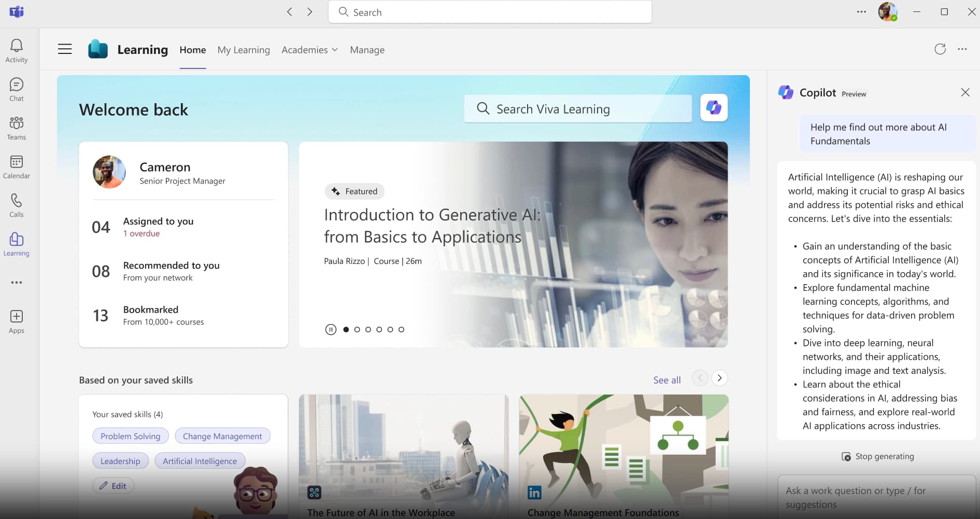Go to Teams in the sidebar
The height and width of the screenshot is (519, 980).
click(17, 128)
